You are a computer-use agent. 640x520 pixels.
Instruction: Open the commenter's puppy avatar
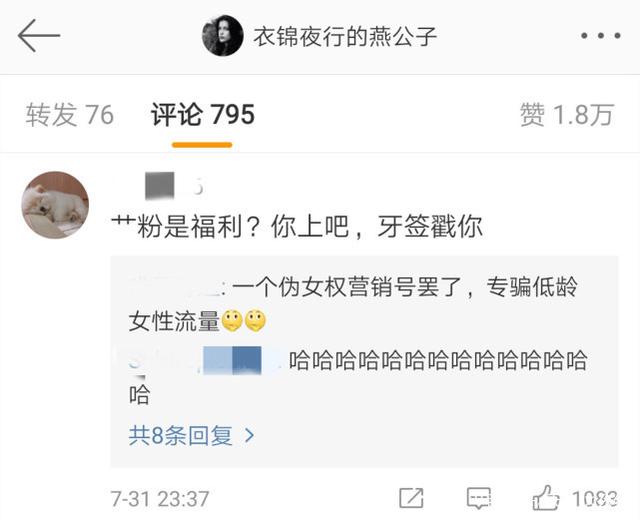click(55, 205)
